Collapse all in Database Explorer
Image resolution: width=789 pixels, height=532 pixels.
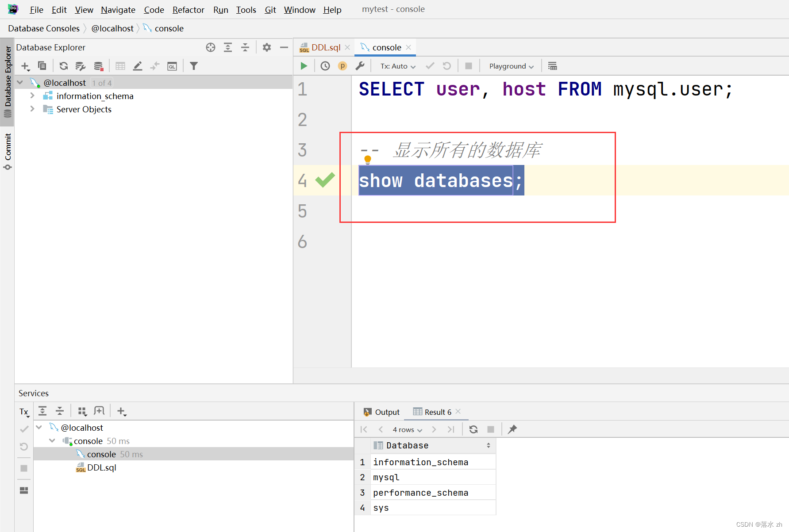[245, 47]
